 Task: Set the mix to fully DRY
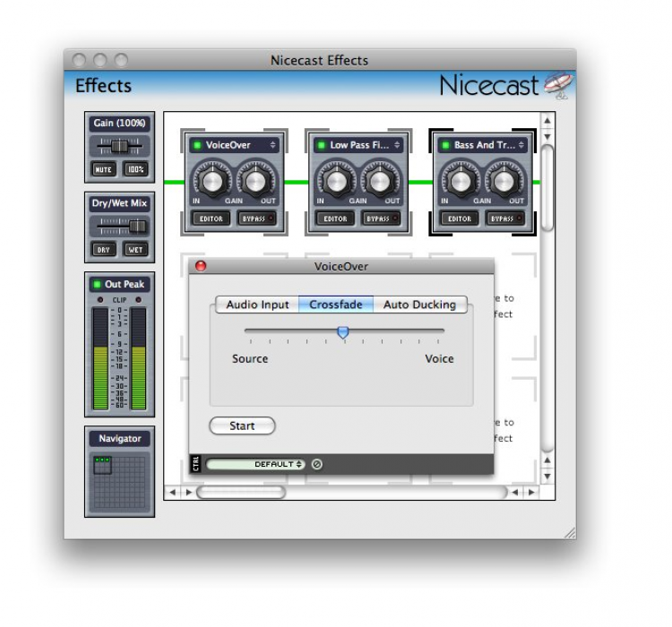[x=103, y=249]
